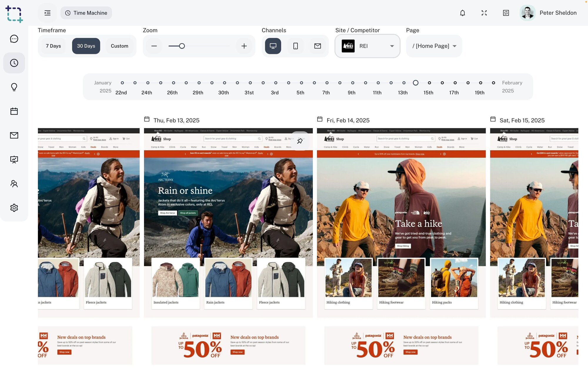The width and height of the screenshot is (588, 368).
Task: Click the zoom slider handle
Action: point(182,46)
